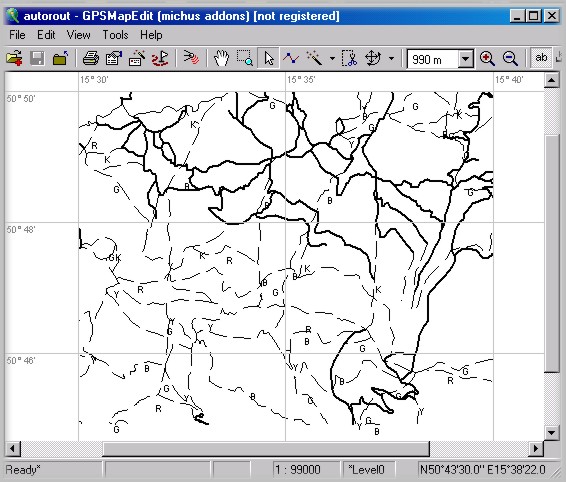Click the Print icon
The height and width of the screenshot is (482, 566).
pyautogui.click(x=91, y=58)
